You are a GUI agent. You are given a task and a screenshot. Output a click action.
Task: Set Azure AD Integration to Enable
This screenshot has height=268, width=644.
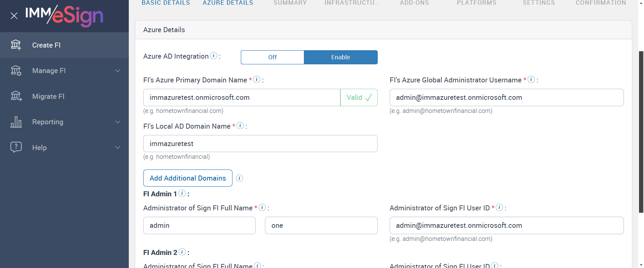pos(340,57)
